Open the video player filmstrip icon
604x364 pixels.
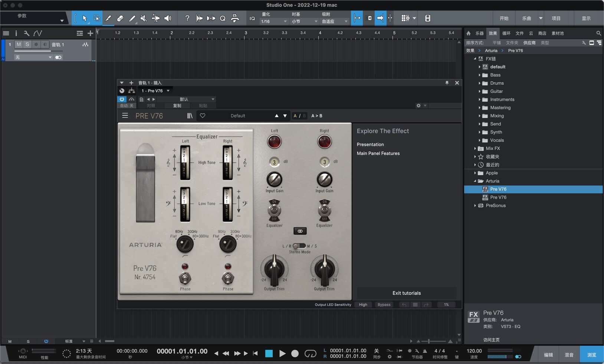(428, 18)
